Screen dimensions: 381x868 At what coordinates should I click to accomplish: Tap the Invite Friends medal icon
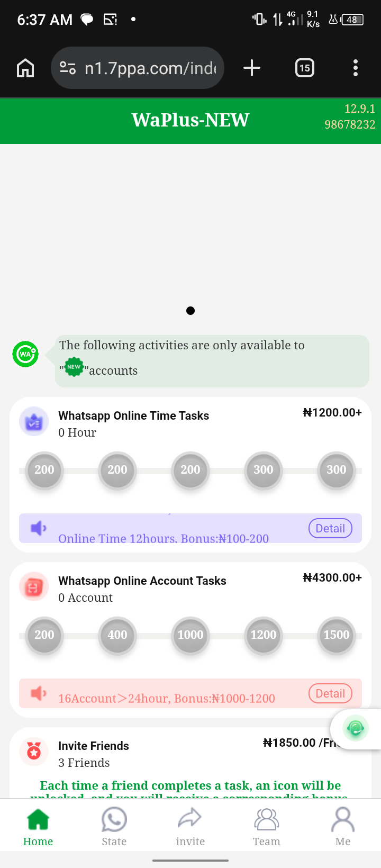click(x=34, y=751)
